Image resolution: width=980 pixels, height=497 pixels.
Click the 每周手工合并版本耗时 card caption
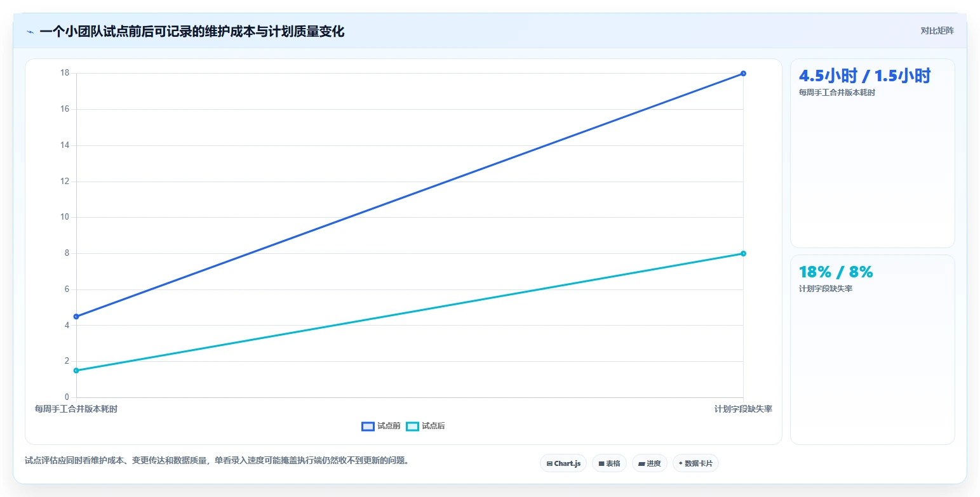coord(837,93)
